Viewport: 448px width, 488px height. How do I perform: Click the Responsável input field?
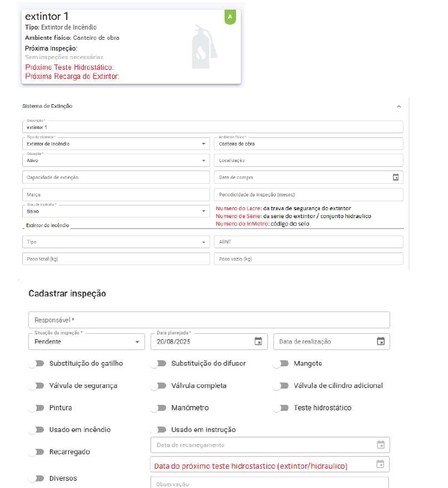(209, 320)
